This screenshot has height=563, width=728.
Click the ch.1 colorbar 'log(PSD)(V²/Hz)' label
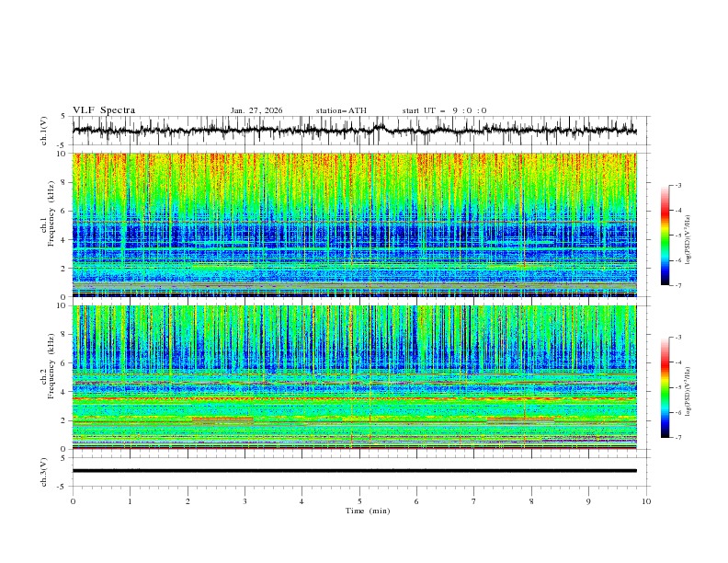point(688,240)
